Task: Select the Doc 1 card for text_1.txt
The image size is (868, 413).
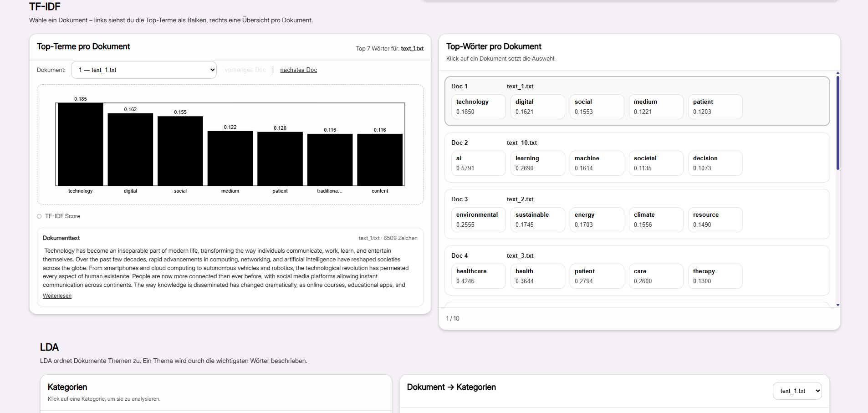Action: (x=637, y=87)
